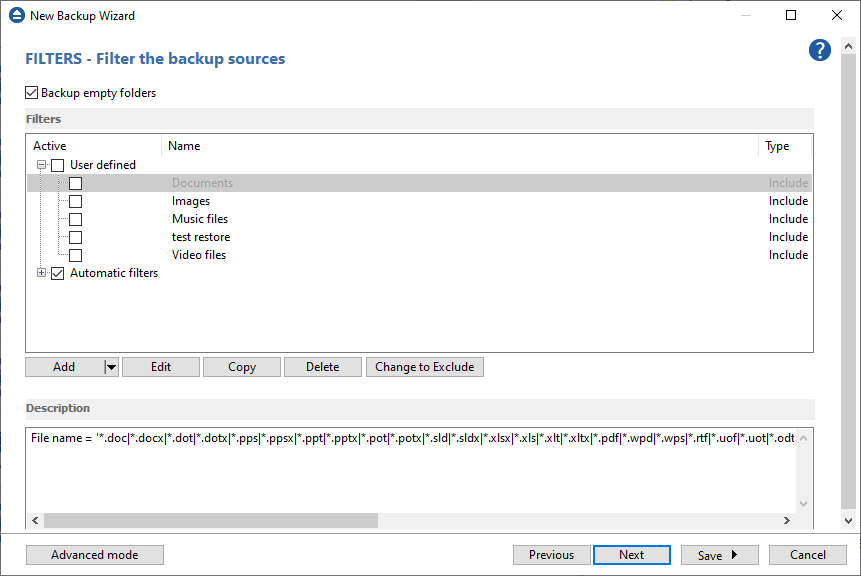This screenshot has height=576, width=861.
Task: Click the Type column header
Action: click(x=777, y=146)
